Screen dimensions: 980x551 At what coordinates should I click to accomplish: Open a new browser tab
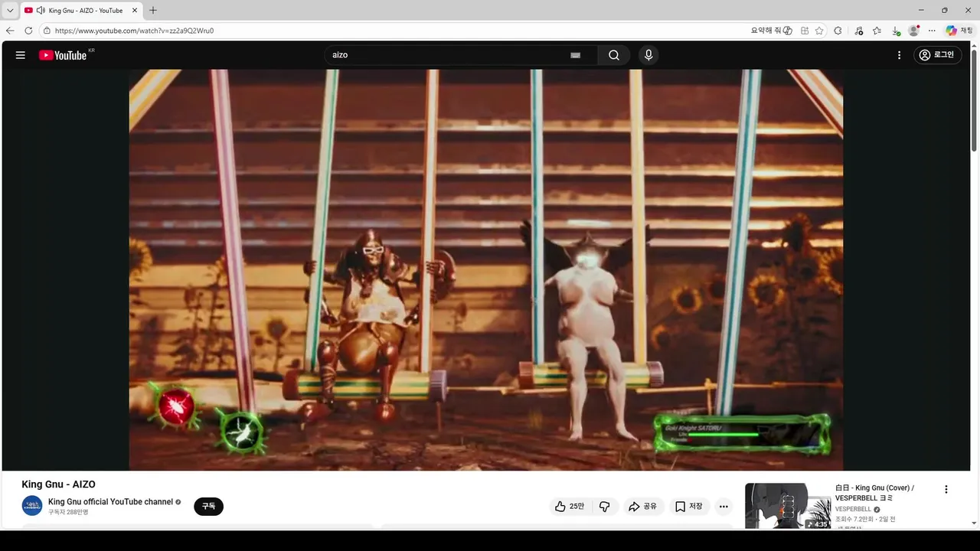point(153,11)
